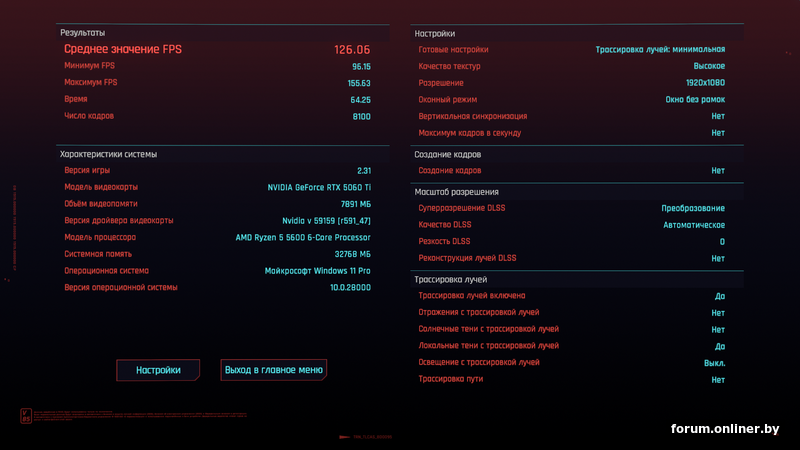Click preset value Трассировка лучей: минимальная

[x=660, y=49]
